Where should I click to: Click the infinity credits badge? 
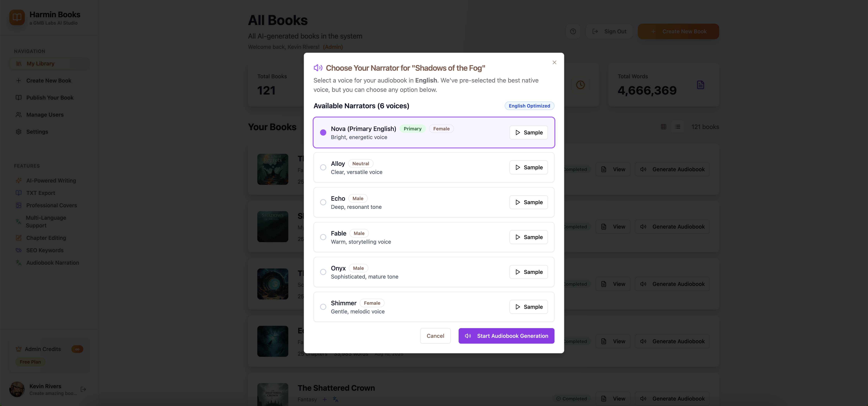click(x=77, y=349)
